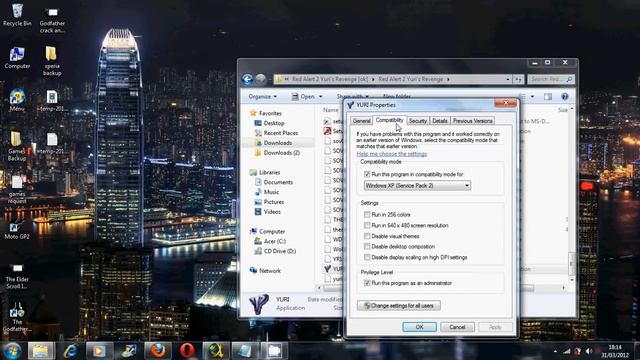The height and width of the screenshot is (360, 640).
Task: Click the Explorer search box
Action: 551,79
